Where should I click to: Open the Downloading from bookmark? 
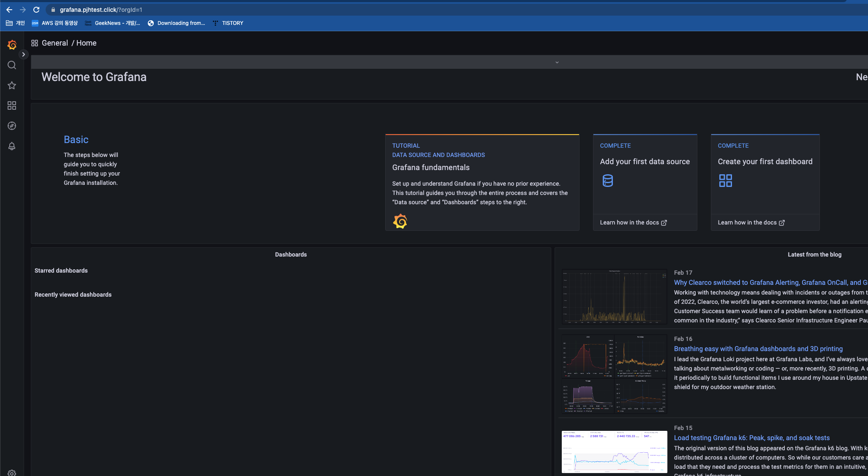point(176,23)
